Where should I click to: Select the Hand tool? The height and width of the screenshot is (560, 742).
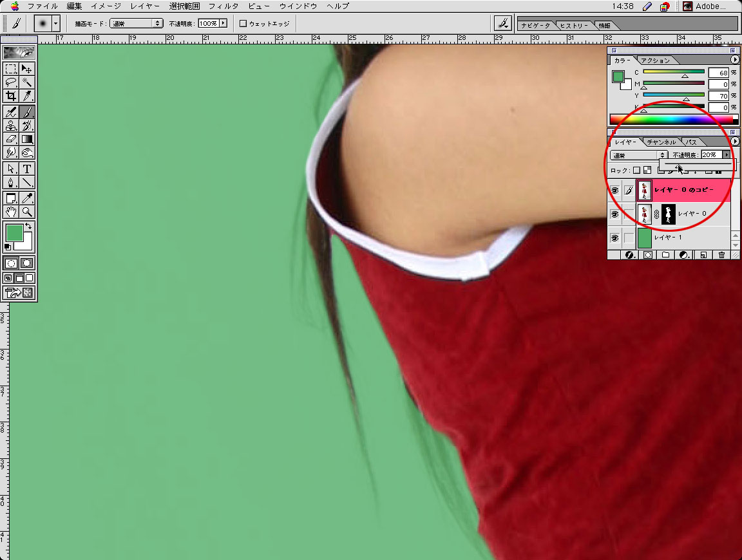point(11,212)
